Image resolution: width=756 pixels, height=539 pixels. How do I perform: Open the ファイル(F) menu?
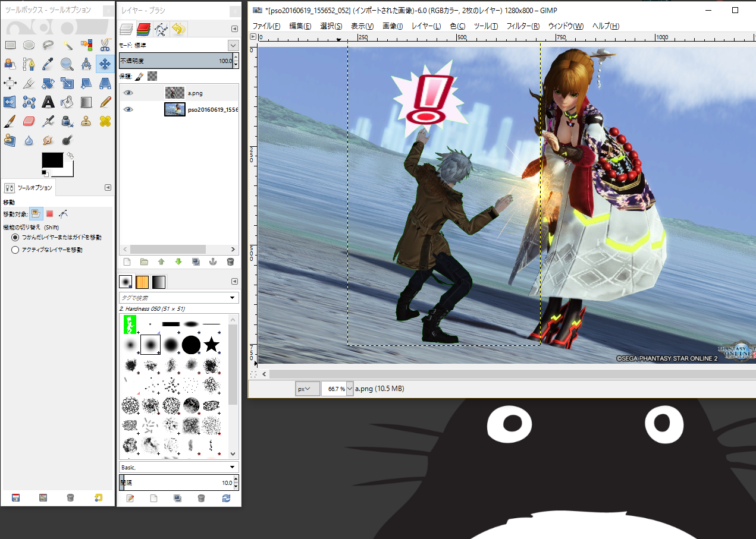click(266, 26)
